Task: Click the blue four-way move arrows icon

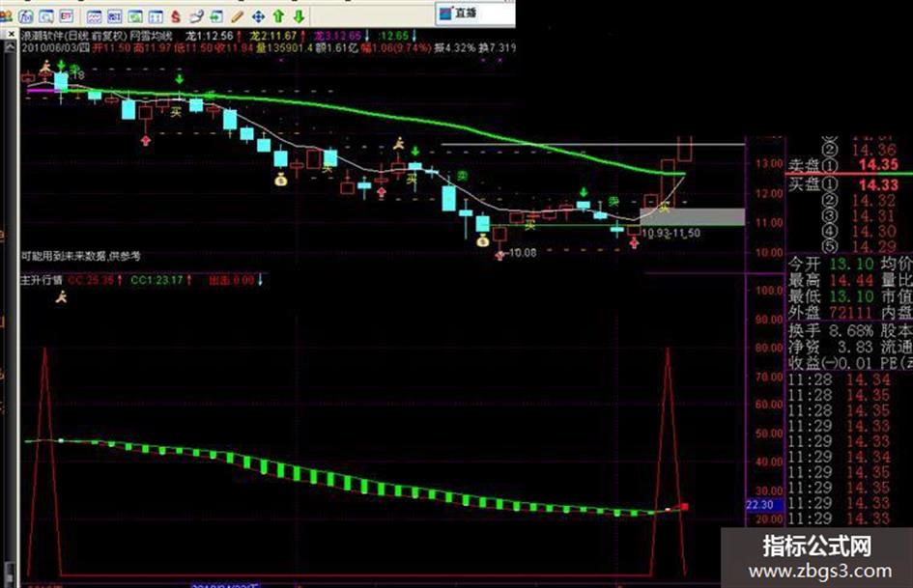Action: (x=258, y=16)
